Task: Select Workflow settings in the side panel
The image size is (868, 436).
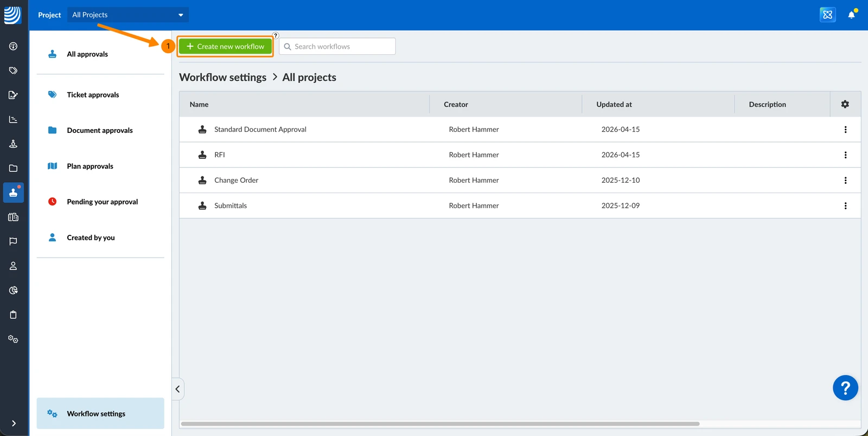Action: (x=100, y=413)
